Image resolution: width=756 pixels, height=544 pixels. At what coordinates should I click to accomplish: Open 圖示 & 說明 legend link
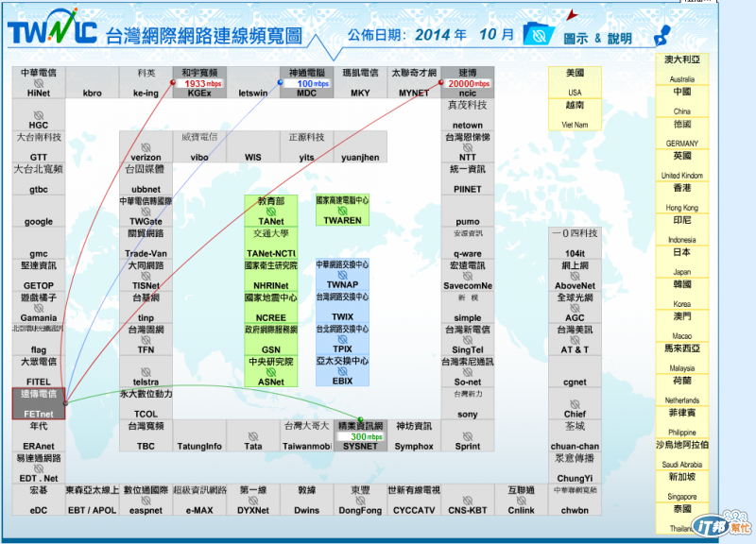(597, 39)
